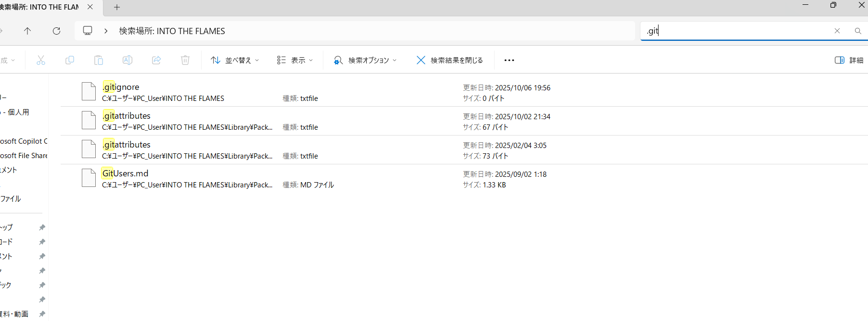Click the .gitignore path text
868x321 pixels.
click(163, 99)
